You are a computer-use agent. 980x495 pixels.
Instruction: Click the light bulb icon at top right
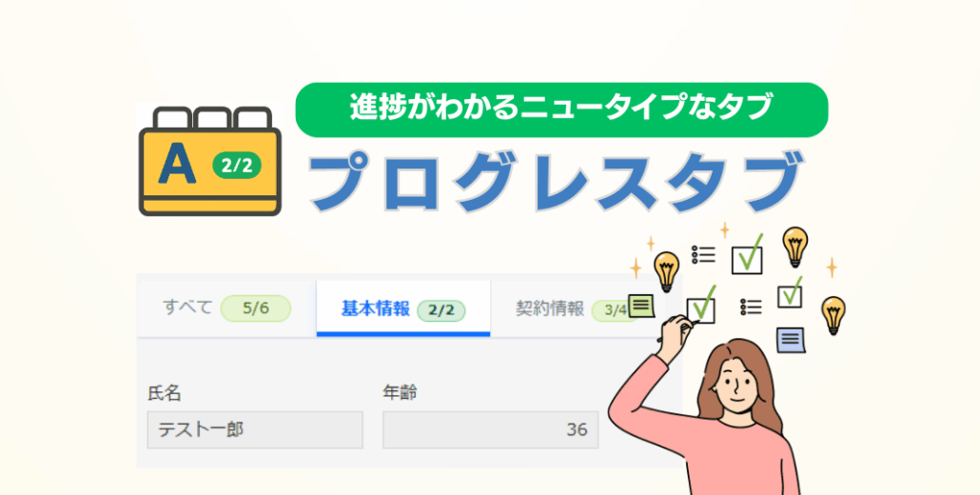795,247
